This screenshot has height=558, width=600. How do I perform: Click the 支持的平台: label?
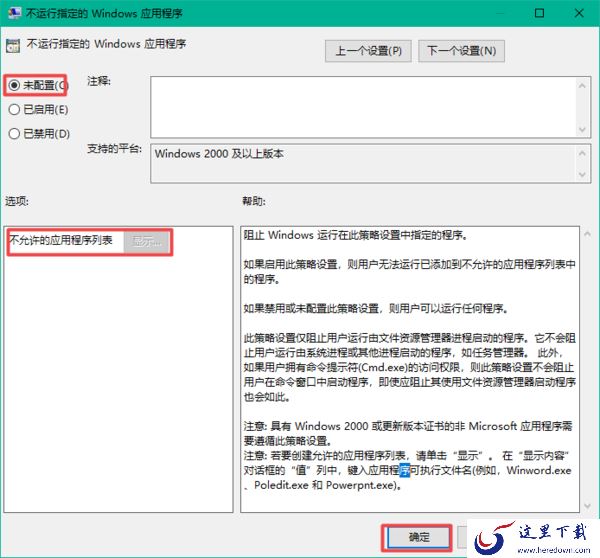coord(114,148)
